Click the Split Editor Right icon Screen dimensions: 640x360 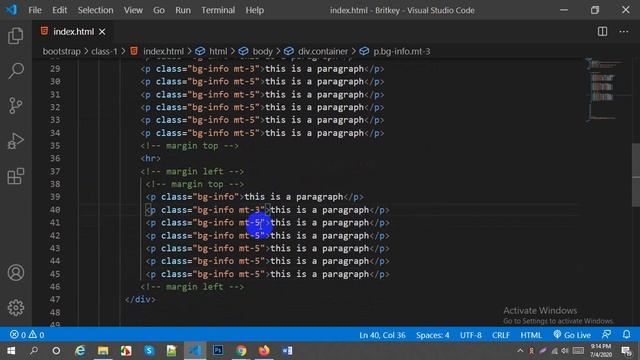602,31
